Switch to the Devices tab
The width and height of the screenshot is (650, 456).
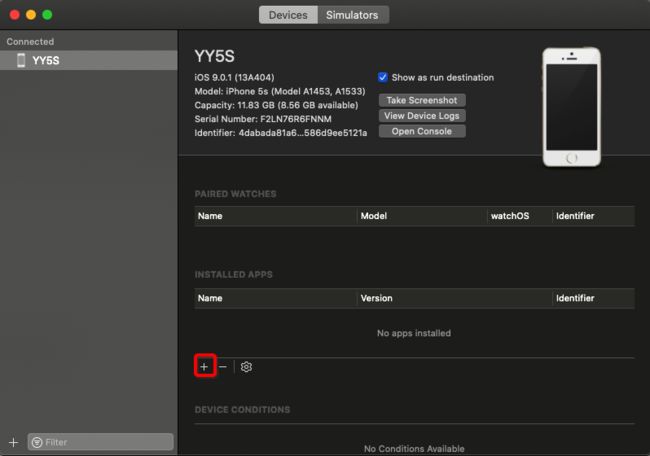point(288,15)
